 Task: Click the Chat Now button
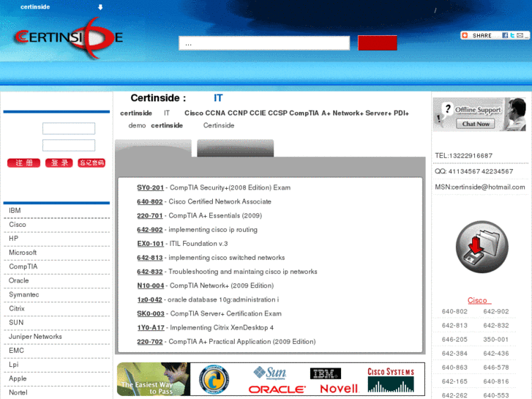coord(476,124)
